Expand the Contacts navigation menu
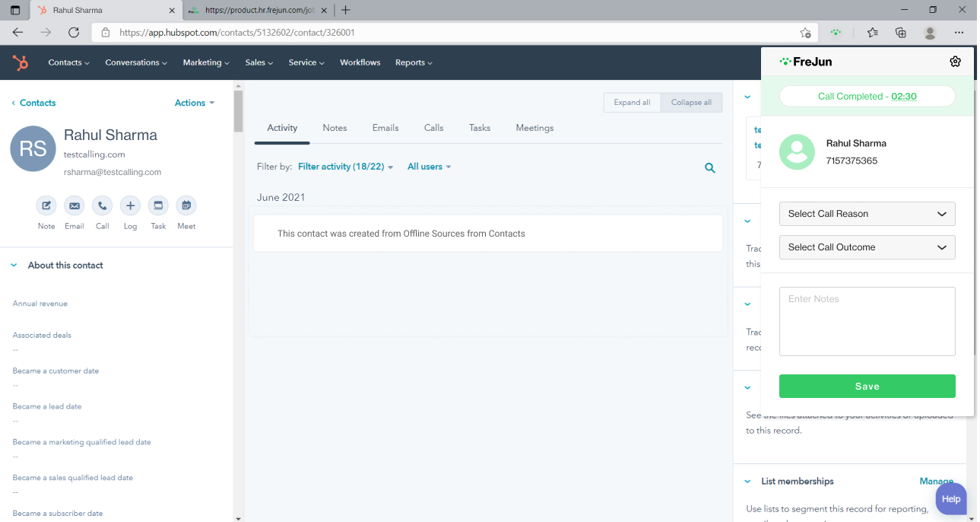The width and height of the screenshot is (980, 522). click(68, 62)
